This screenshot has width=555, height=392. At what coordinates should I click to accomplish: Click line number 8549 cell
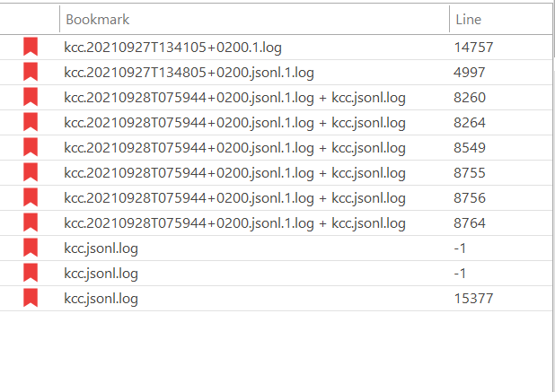[470, 148]
